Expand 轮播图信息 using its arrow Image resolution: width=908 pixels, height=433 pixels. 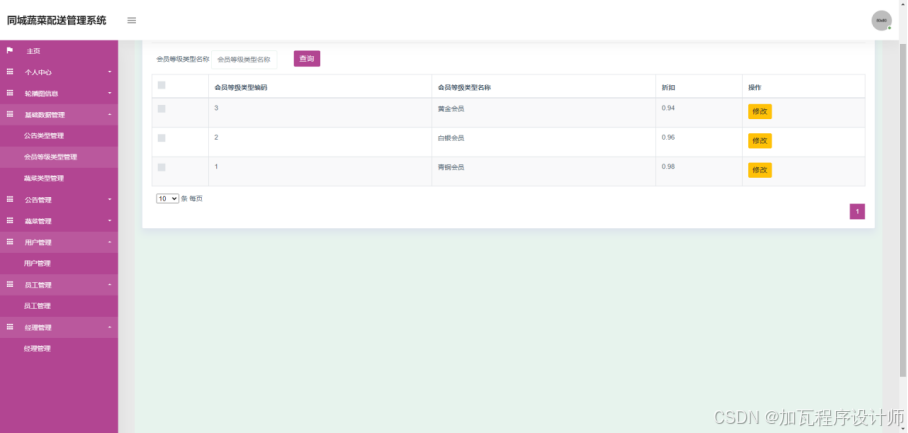109,94
